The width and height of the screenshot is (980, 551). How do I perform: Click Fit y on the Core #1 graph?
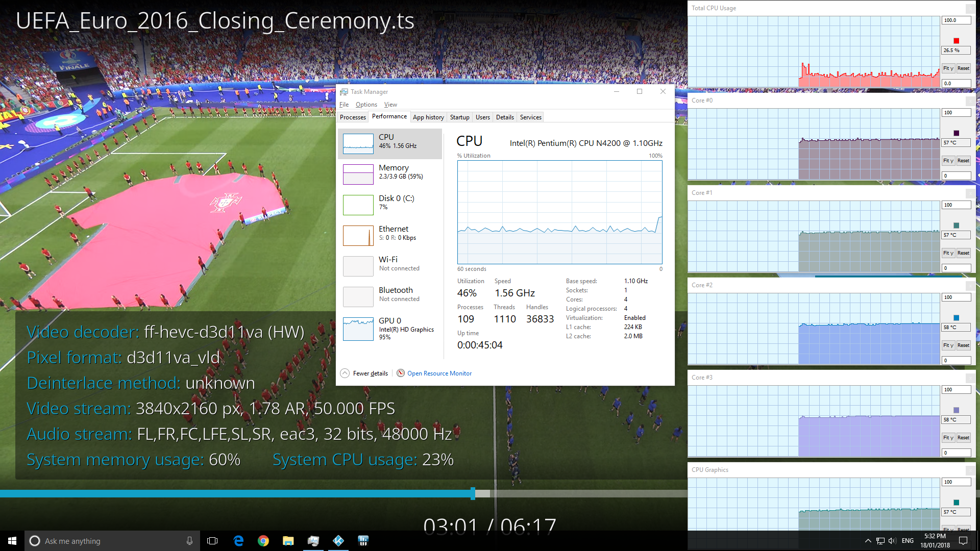(948, 253)
